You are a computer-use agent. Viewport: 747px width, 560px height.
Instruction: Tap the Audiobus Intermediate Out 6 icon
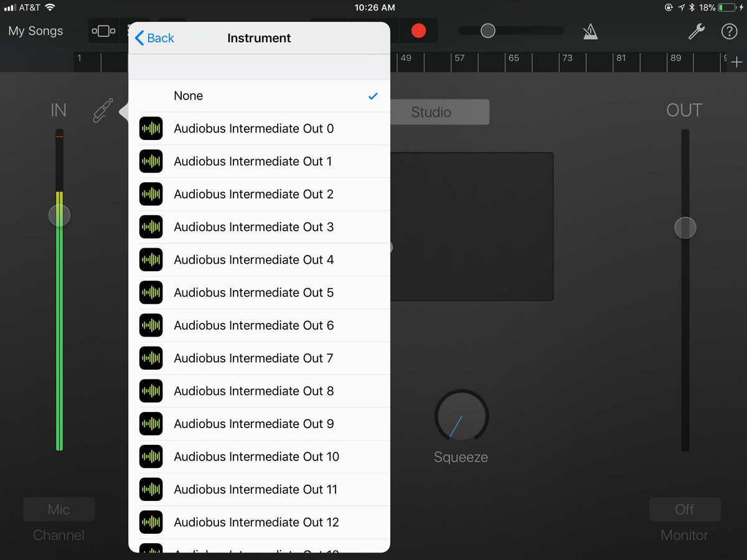pos(151,325)
